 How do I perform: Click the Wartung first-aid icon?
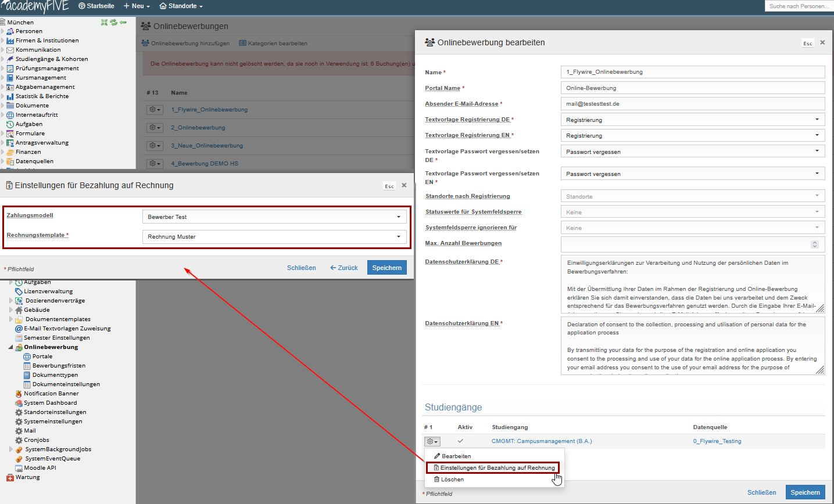(x=10, y=477)
